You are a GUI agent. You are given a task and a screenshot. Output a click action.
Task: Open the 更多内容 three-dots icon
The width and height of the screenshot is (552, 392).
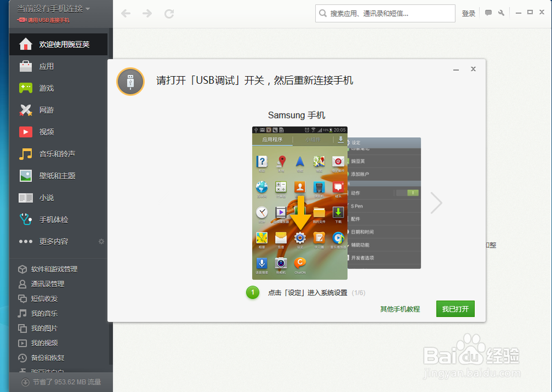[26, 241]
